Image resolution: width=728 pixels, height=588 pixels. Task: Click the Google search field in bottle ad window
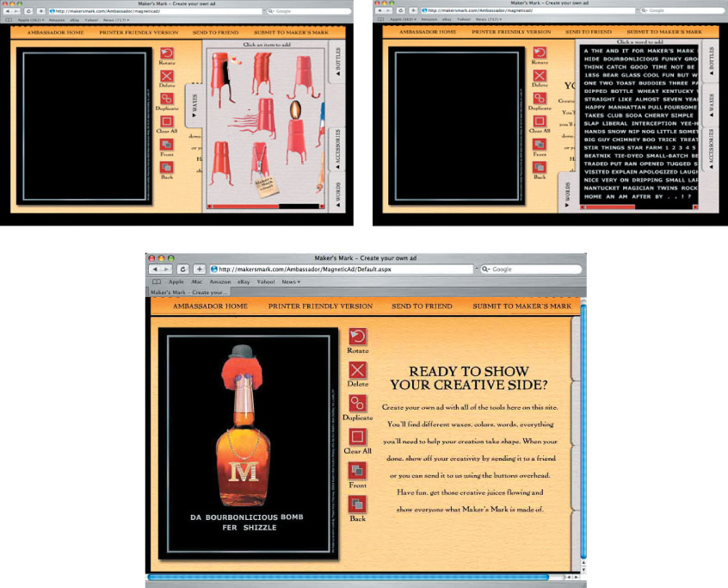[531, 269]
